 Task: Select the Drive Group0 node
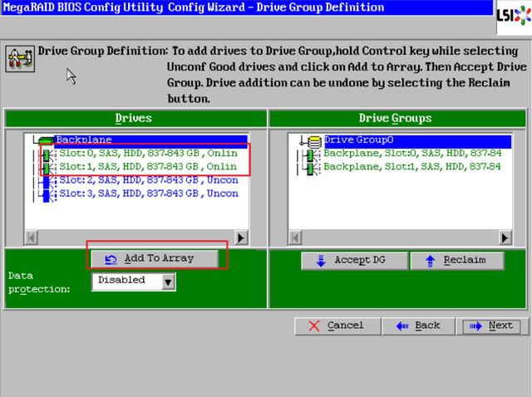(417, 141)
